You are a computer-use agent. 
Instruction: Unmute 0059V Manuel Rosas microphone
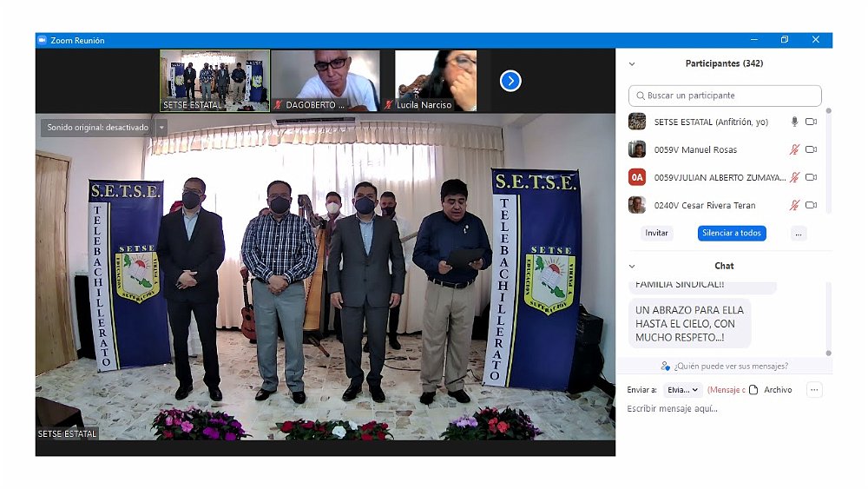[x=794, y=150]
